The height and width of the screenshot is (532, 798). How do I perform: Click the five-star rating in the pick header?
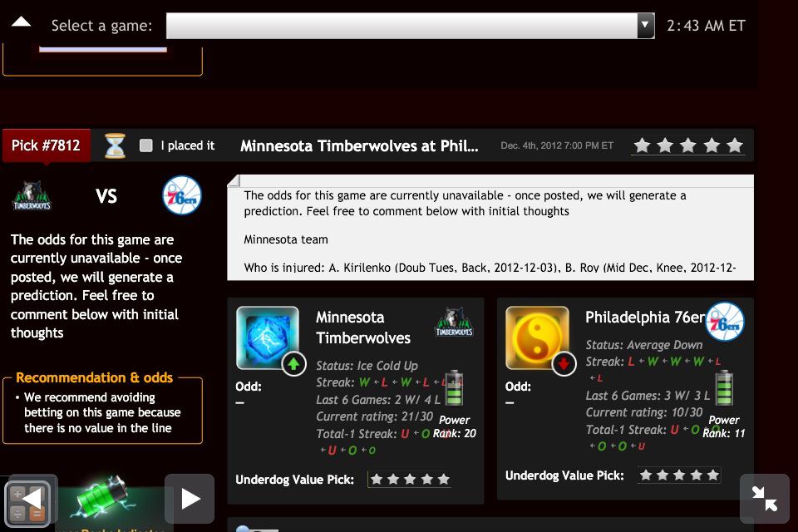pos(687,145)
